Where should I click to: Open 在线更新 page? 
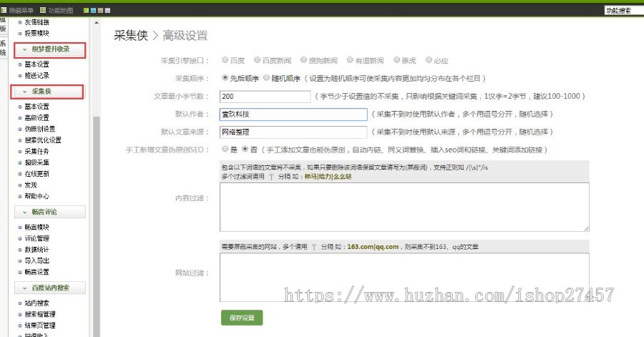coord(37,174)
